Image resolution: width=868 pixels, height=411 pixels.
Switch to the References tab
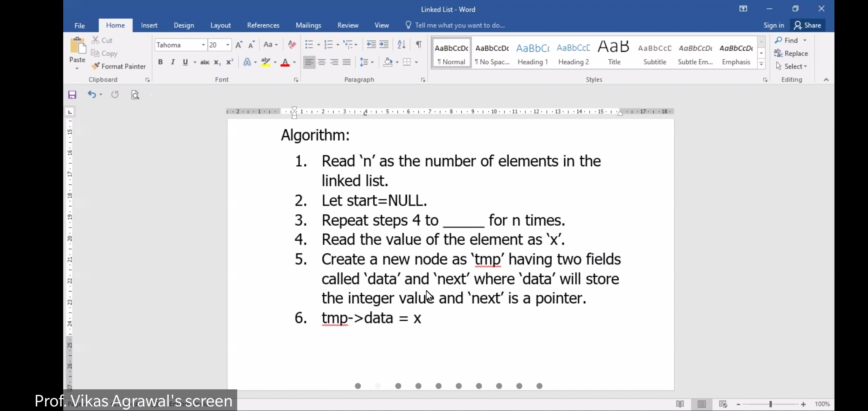click(263, 25)
